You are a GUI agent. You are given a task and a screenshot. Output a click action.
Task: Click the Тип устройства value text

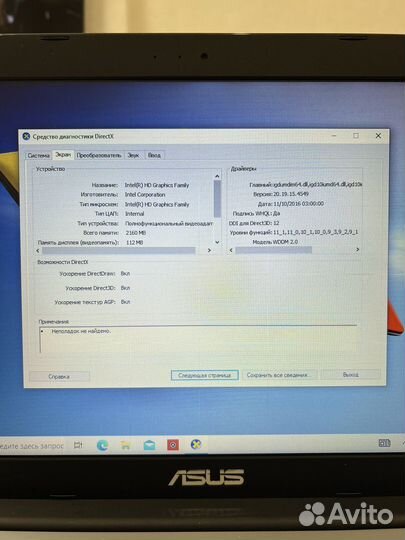pyautogui.click(x=169, y=223)
